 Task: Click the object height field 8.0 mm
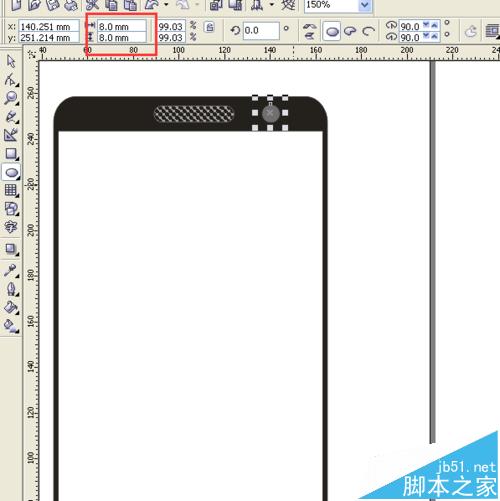(x=122, y=38)
